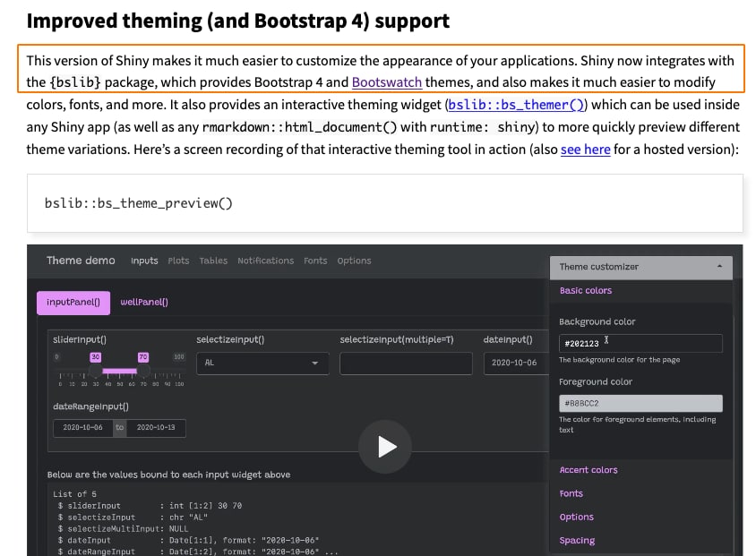Image resolution: width=756 pixels, height=556 pixels.
Task: Open the Options tab in navbar
Action: pyautogui.click(x=354, y=261)
